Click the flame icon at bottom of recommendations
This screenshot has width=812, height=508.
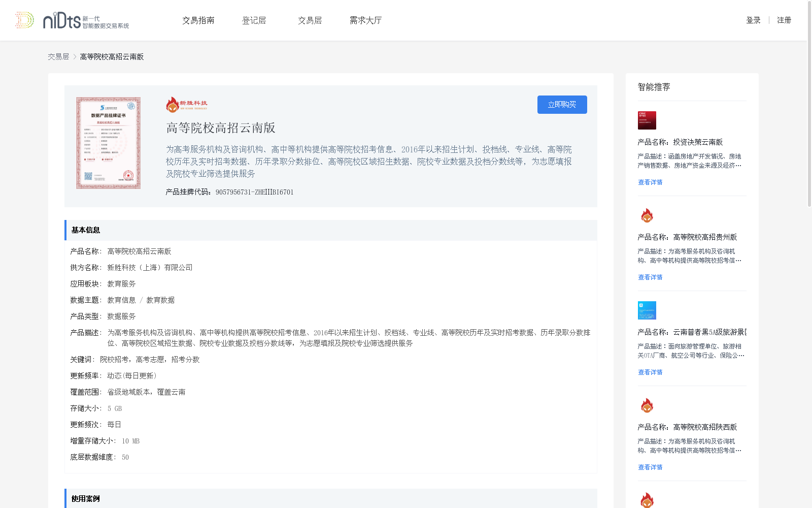coord(647,500)
